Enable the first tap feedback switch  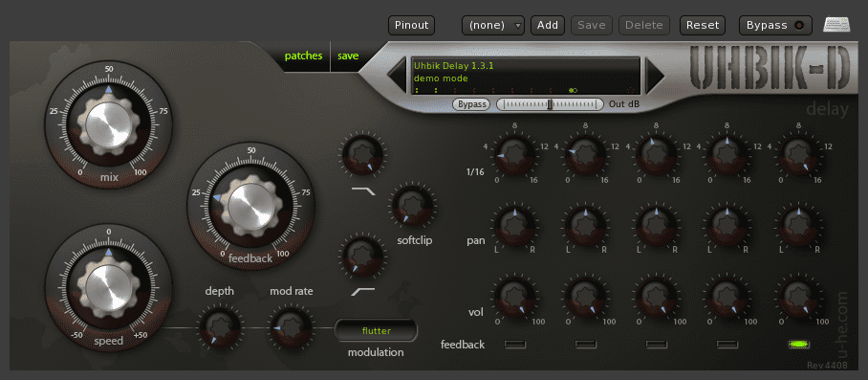[x=515, y=345]
